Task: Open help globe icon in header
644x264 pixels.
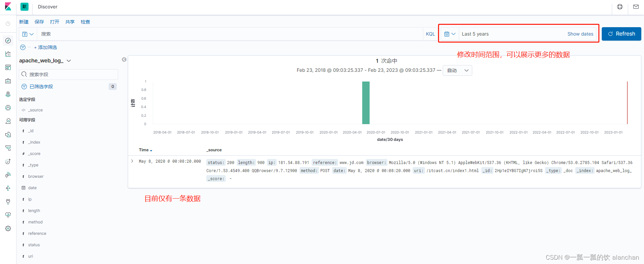Action: (x=620, y=7)
